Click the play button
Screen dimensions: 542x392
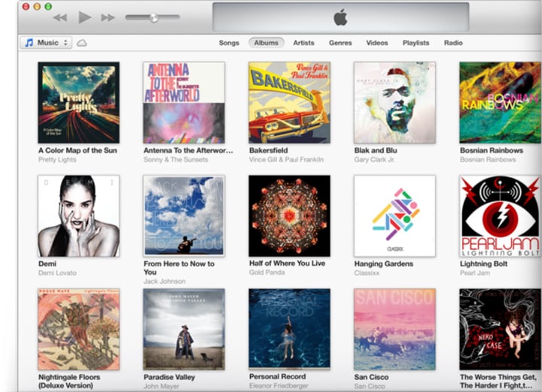[84, 17]
